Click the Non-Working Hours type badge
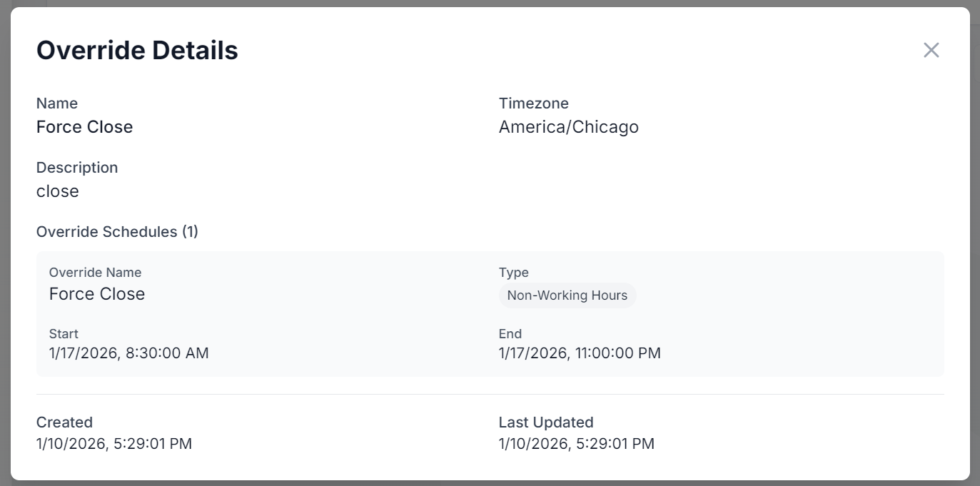 click(x=567, y=295)
